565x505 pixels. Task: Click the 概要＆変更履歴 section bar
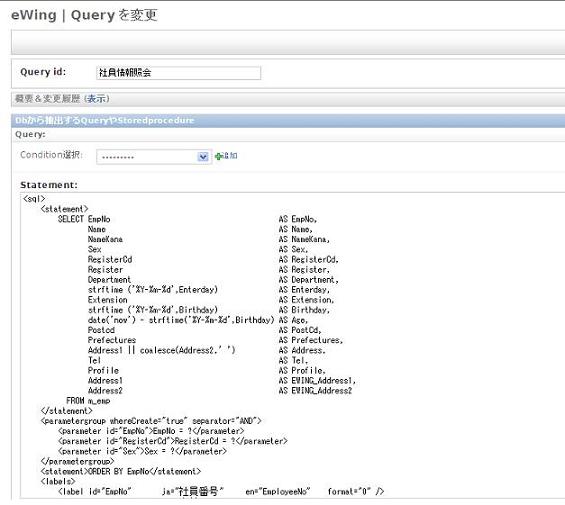click(x=288, y=99)
